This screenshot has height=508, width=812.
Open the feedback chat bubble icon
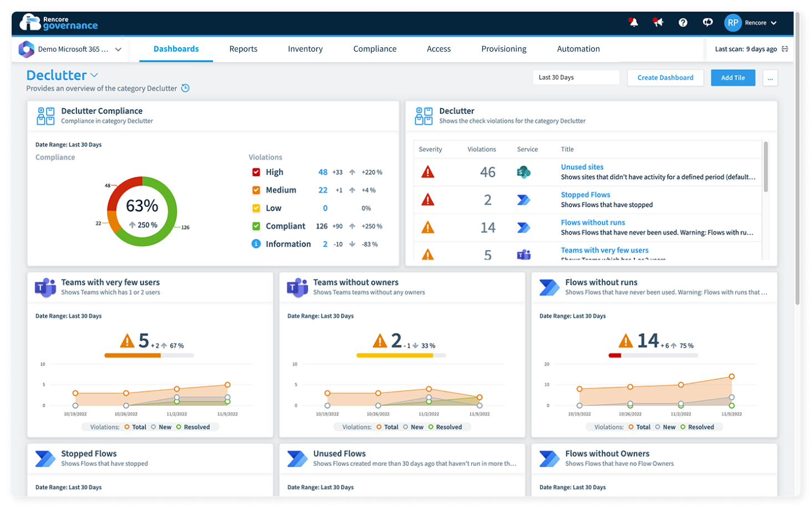point(708,22)
